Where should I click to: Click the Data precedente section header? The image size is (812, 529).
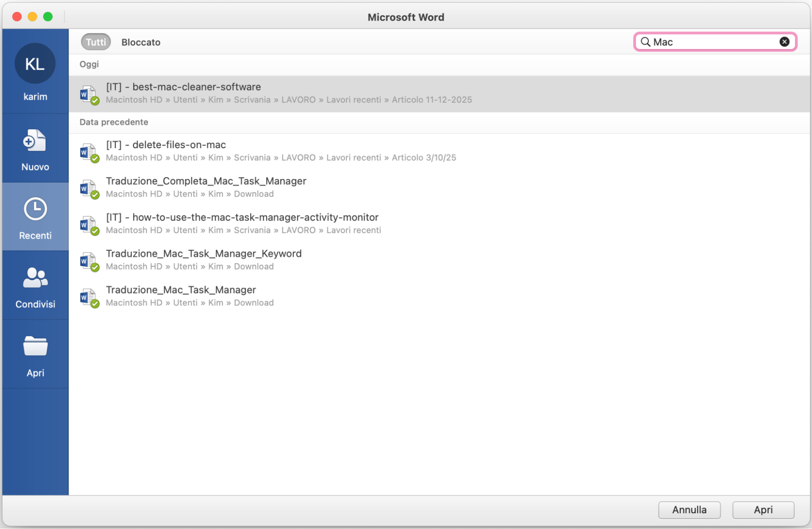(x=114, y=122)
